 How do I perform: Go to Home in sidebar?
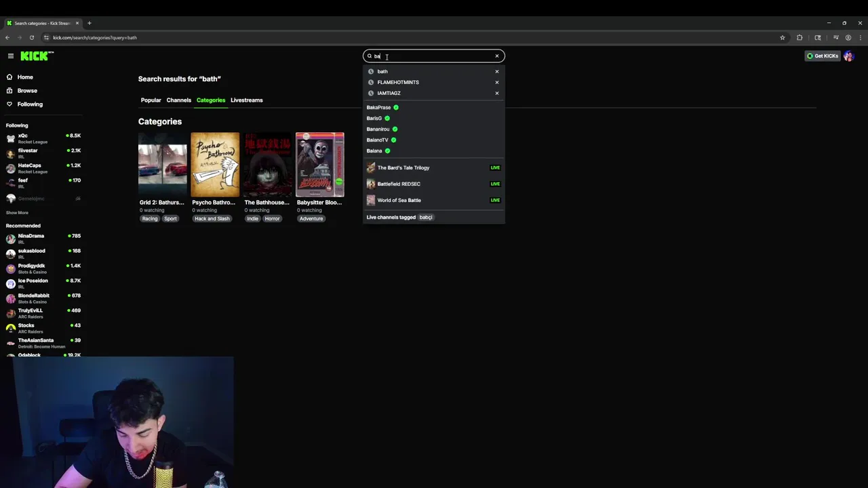click(25, 77)
